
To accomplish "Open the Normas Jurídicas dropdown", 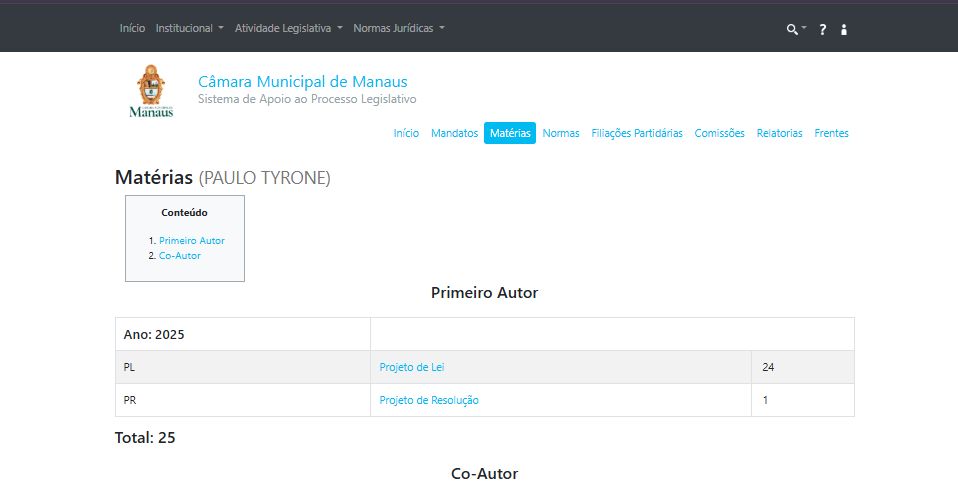I will point(398,28).
